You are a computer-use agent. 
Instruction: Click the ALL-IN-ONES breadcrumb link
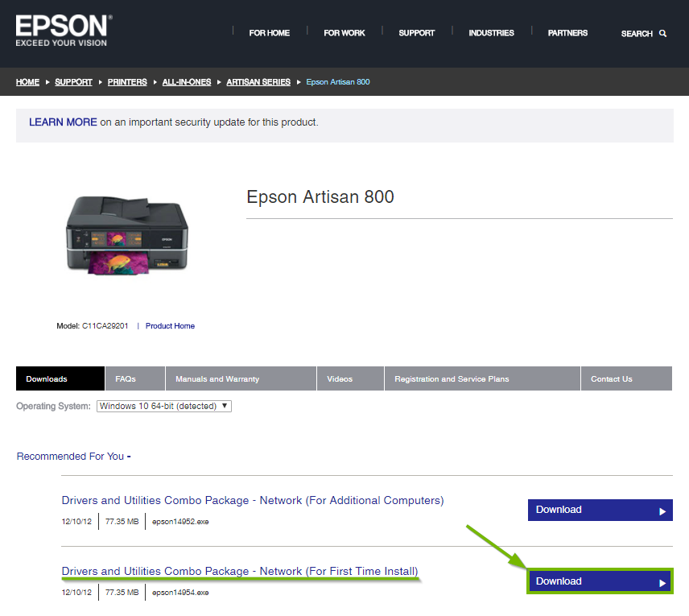pyautogui.click(x=186, y=81)
